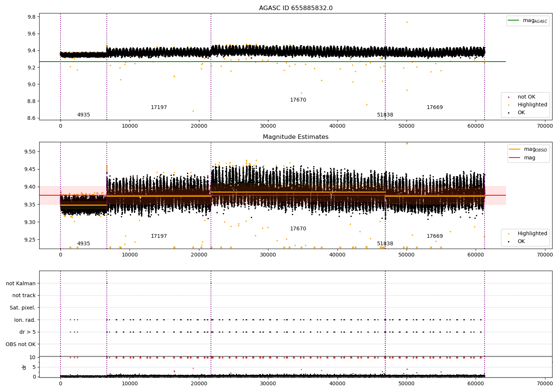
Task: Click the 'Ion. rad.' axis label
Action: coord(25,320)
